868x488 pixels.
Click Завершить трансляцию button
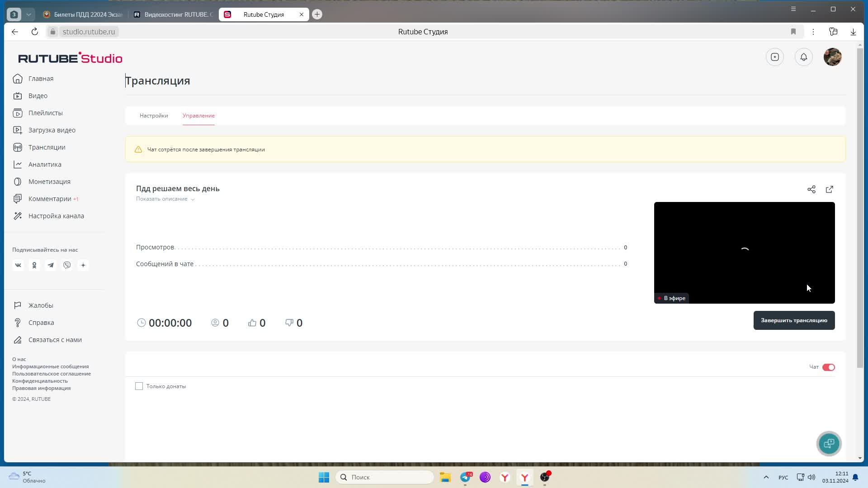(x=794, y=320)
